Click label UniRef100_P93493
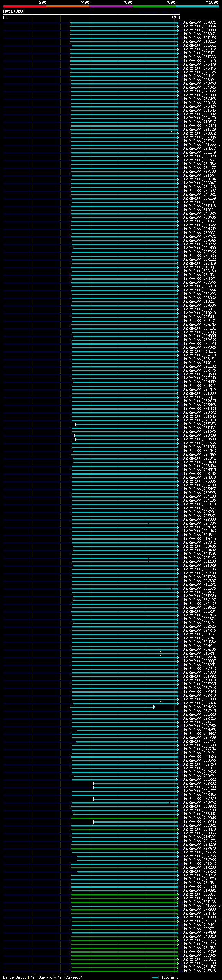 [199, 462]
